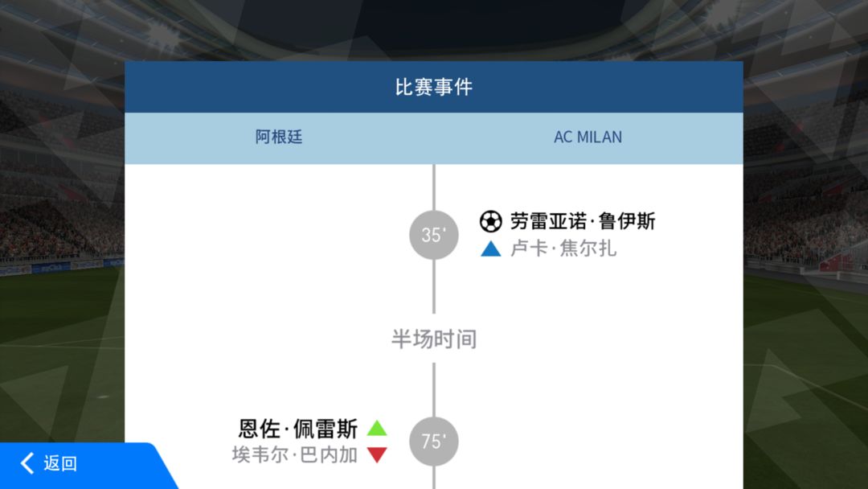This screenshot has width=868, height=489.
Task: Click timeline line above 35' marker
Action: tap(433, 187)
